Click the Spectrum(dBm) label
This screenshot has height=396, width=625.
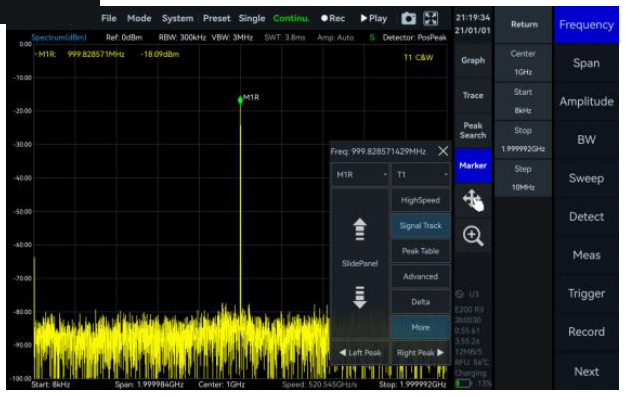coord(59,37)
